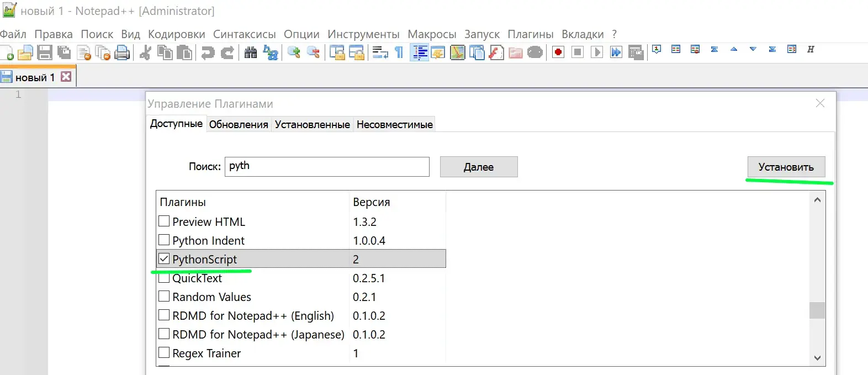868x375 pixels.
Task: Click the Stop Recording square icon
Action: 578,52
